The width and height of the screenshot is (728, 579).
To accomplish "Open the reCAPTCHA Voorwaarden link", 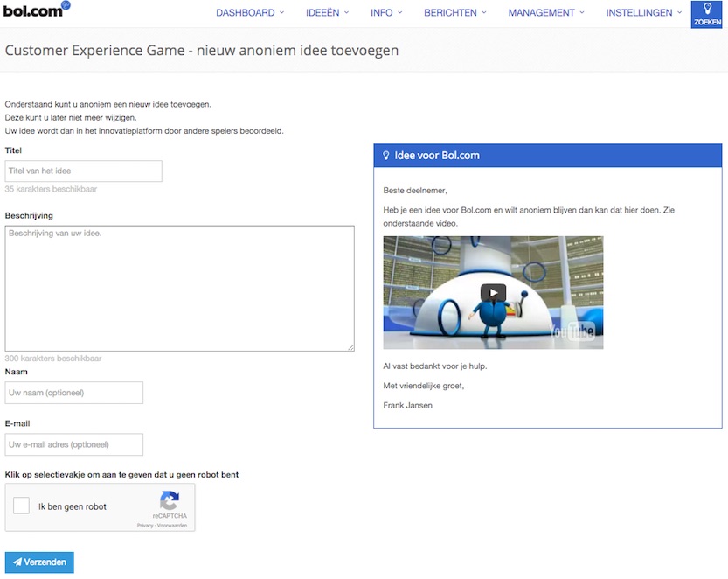I will 172,526.
